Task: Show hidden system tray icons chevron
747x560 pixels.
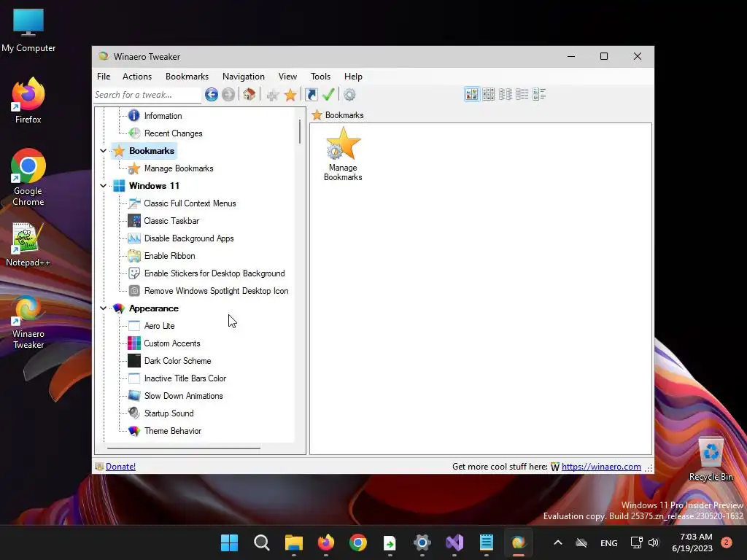Action: click(x=558, y=542)
